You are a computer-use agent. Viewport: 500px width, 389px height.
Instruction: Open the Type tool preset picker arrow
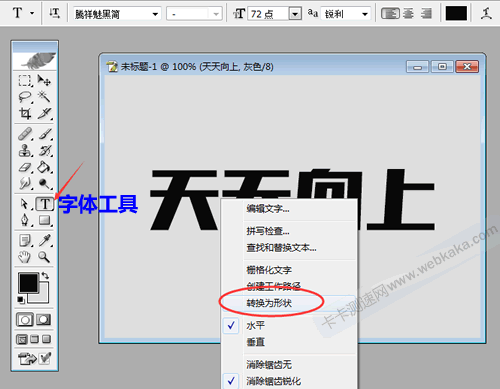point(32,13)
